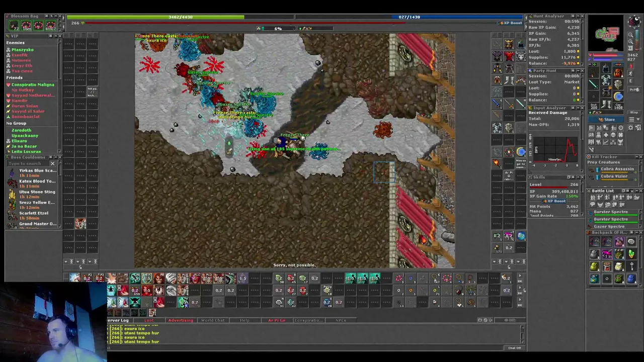Screen dimensions: 644x362
Task: Go up one level in Blossom Bag
Action: [52, 16]
